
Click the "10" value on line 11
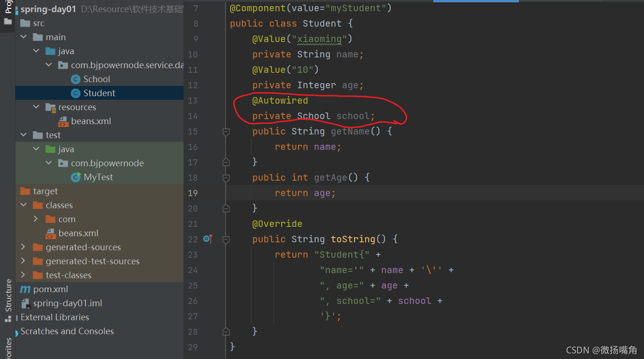pyautogui.click(x=303, y=70)
